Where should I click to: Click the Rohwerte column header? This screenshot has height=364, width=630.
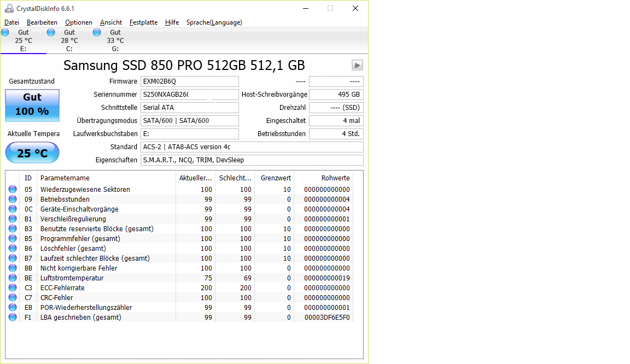click(x=323, y=178)
